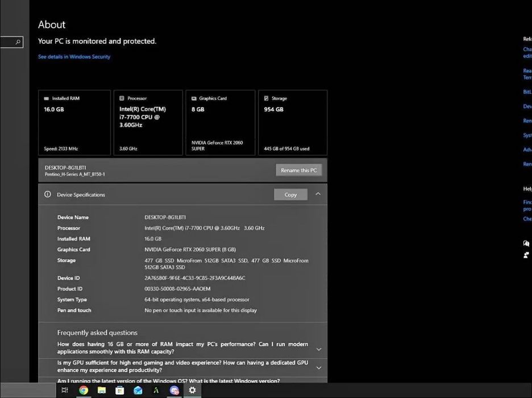Open the blue Mail app taskbar icon
532x398 pixels.
pyautogui.click(x=138, y=390)
